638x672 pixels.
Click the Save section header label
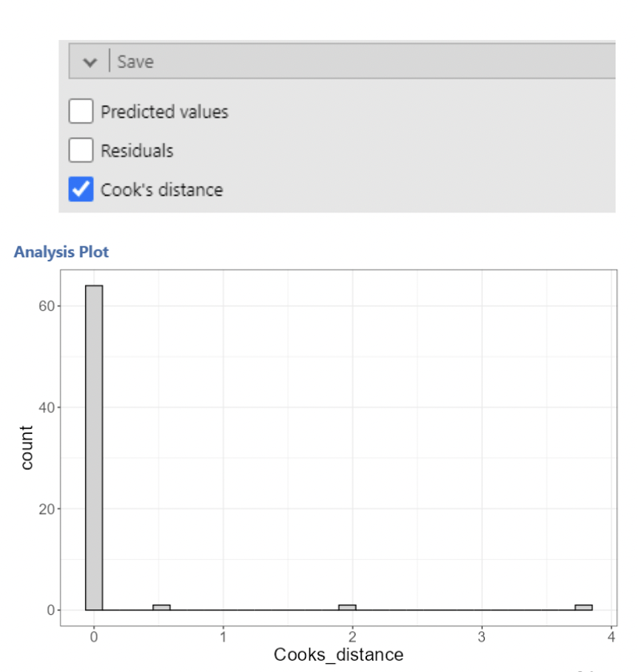pos(135,61)
